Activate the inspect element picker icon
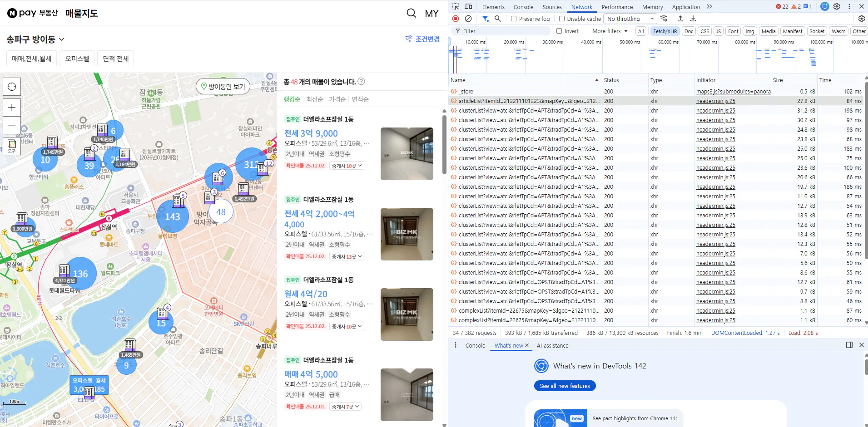 click(456, 6)
